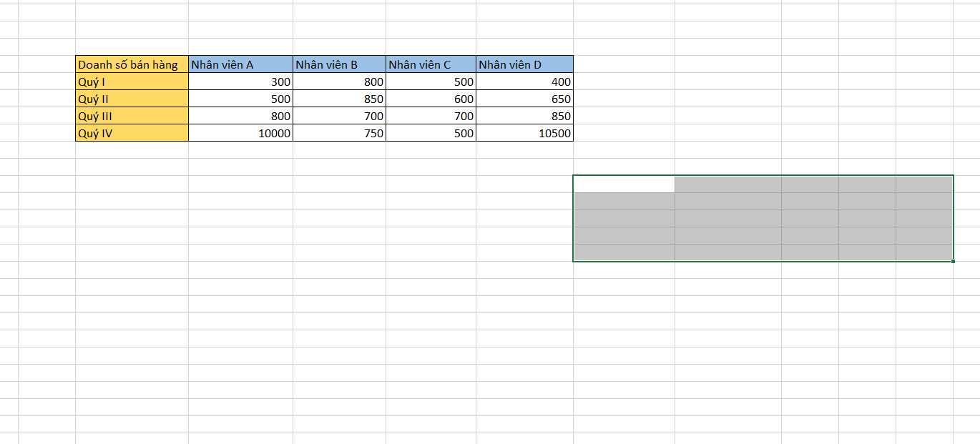
Task: Select the 'Quý III' row label
Action: coord(132,116)
